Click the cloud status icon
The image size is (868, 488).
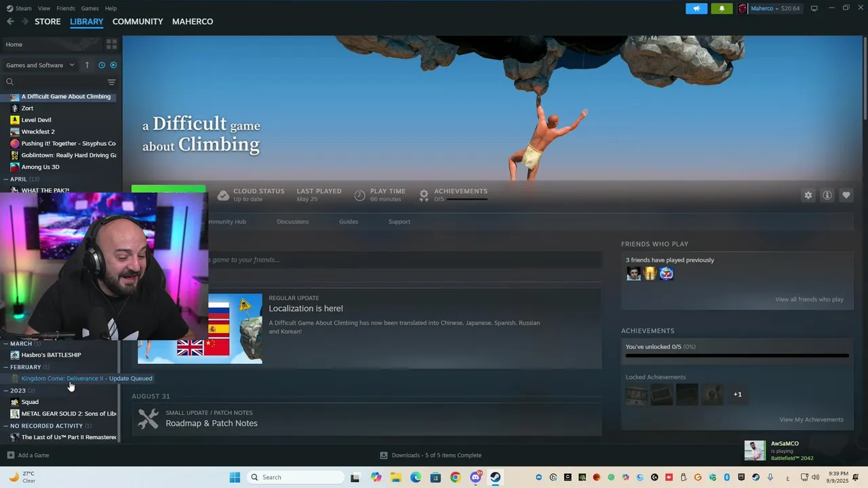(223, 195)
